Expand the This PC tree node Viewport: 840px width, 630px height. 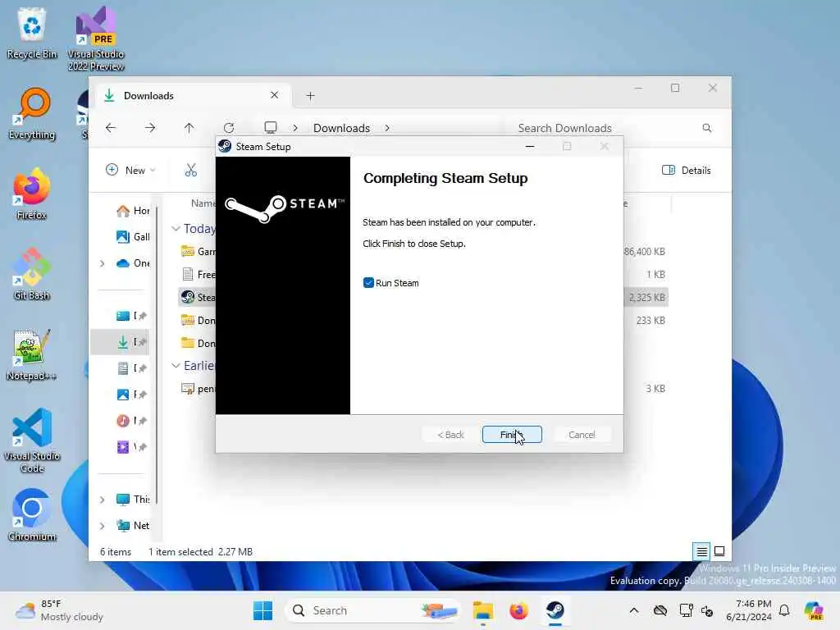[103, 500]
